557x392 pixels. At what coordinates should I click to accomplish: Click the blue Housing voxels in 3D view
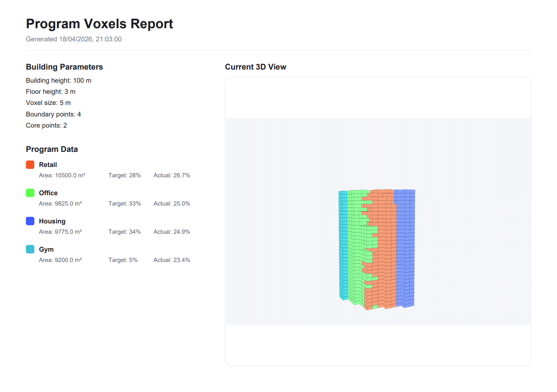pyautogui.click(x=406, y=246)
